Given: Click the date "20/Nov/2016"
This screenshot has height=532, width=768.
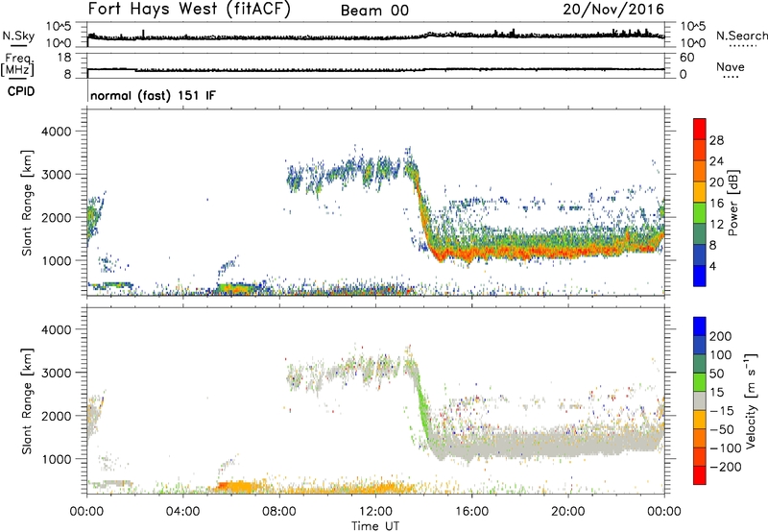Looking at the screenshot, I should pyautogui.click(x=613, y=10).
